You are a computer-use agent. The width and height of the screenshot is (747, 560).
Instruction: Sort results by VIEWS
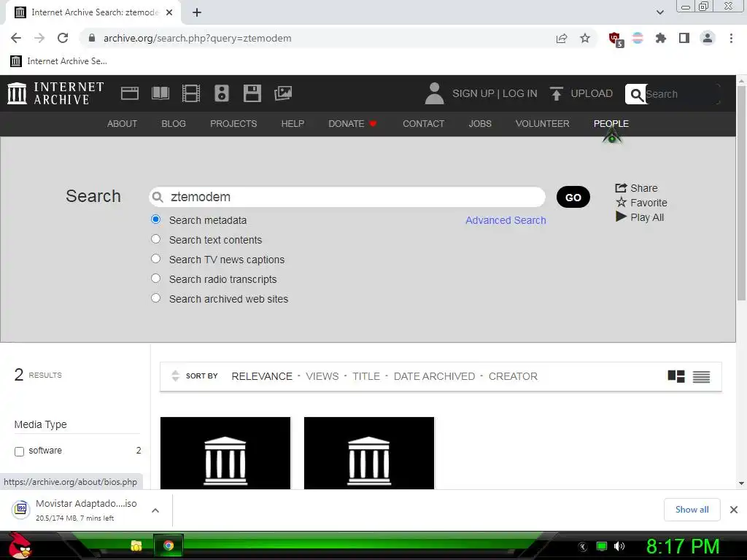point(322,376)
